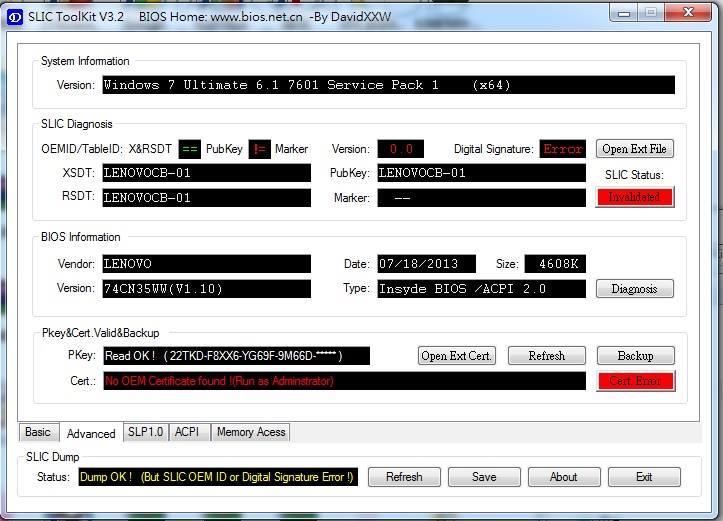Minimize the SLIC ToolKit window

coord(624,12)
